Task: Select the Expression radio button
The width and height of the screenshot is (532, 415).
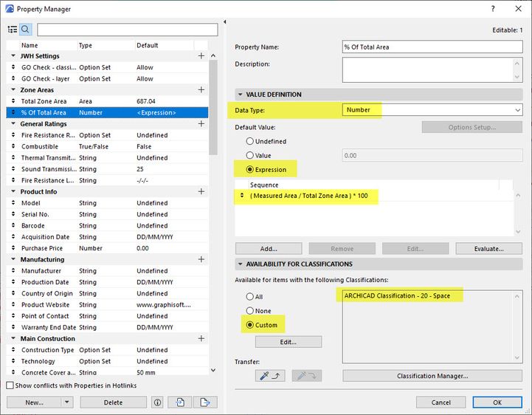Action: (x=250, y=169)
